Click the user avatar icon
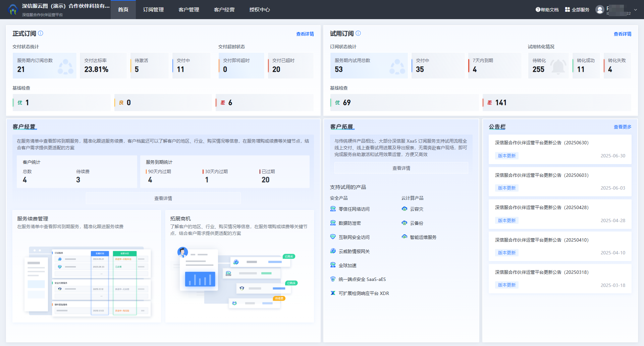The image size is (644, 346). (x=600, y=10)
